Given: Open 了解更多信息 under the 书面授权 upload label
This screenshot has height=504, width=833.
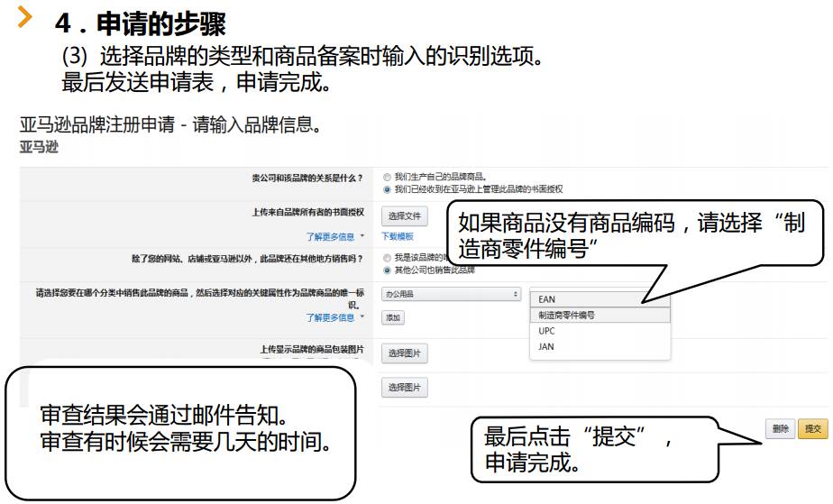Looking at the screenshot, I should (x=330, y=237).
